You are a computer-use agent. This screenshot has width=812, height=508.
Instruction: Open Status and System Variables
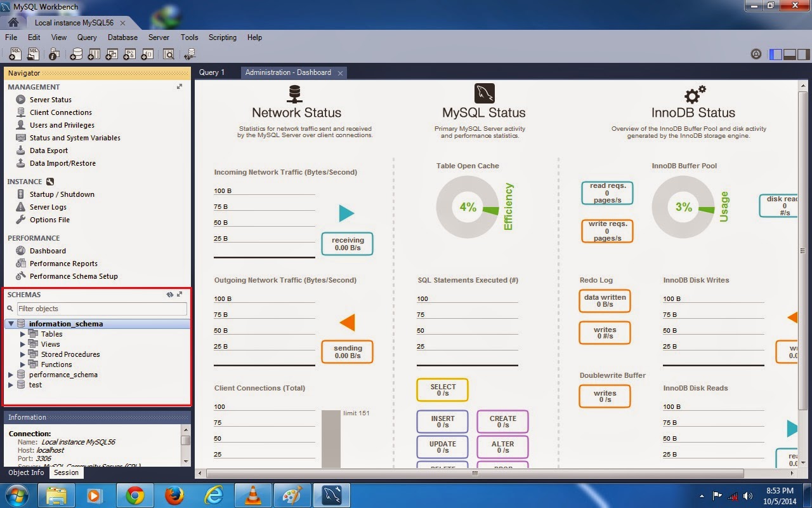coord(75,138)
